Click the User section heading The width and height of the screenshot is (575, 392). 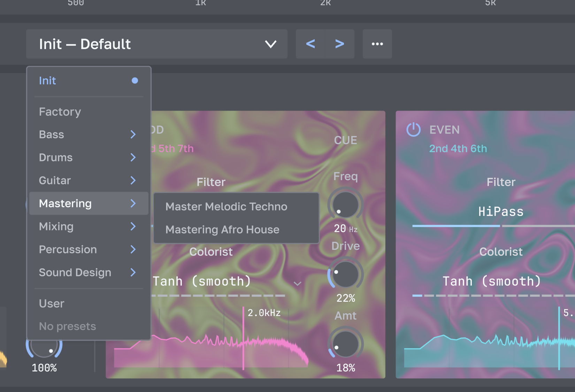[52, 303]
